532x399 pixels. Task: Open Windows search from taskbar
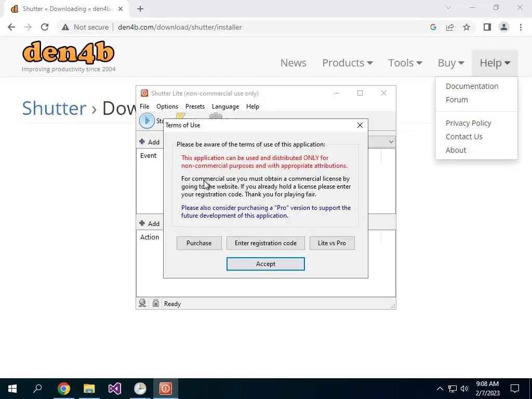[x=37, y=389]
